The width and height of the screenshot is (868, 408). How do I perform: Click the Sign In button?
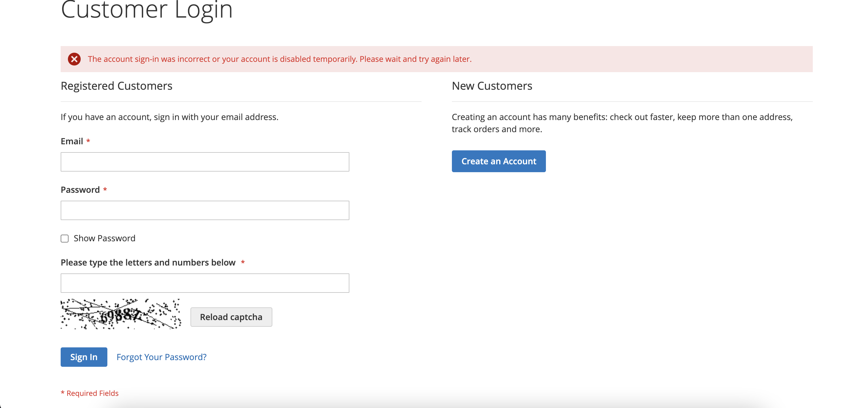(84, 357)
